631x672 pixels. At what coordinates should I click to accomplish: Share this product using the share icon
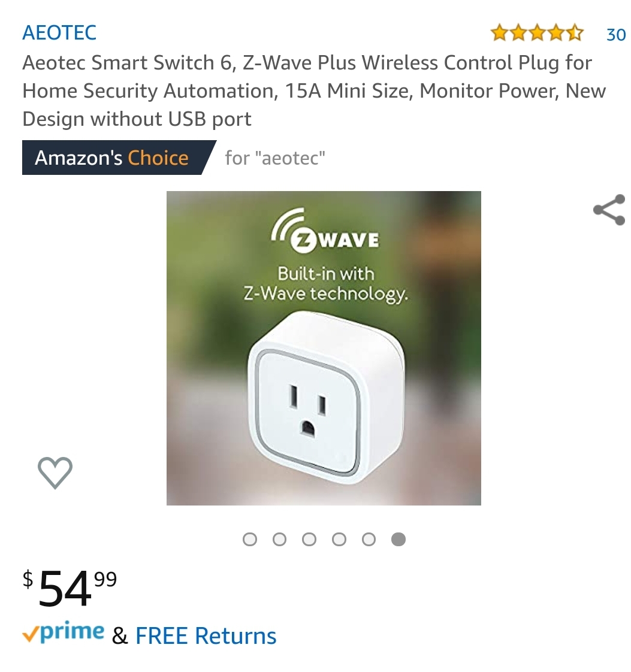[609, 210]
